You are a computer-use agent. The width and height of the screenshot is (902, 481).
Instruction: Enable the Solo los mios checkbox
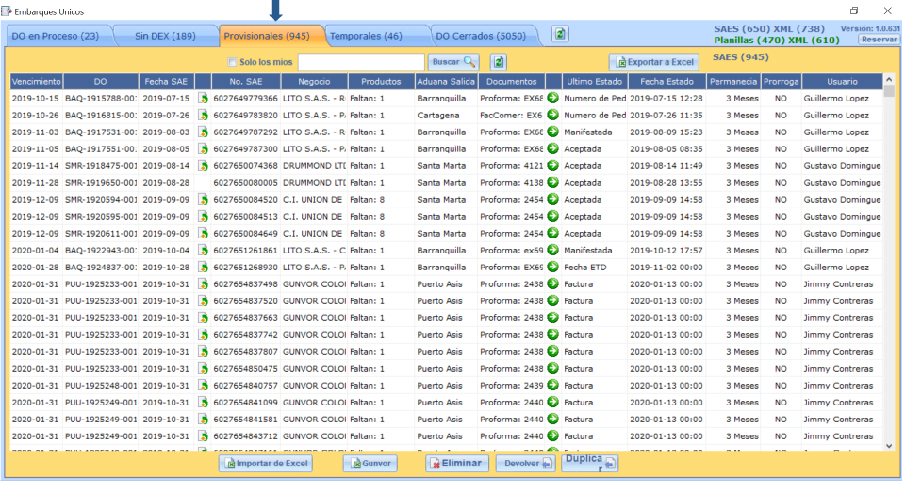233,63
